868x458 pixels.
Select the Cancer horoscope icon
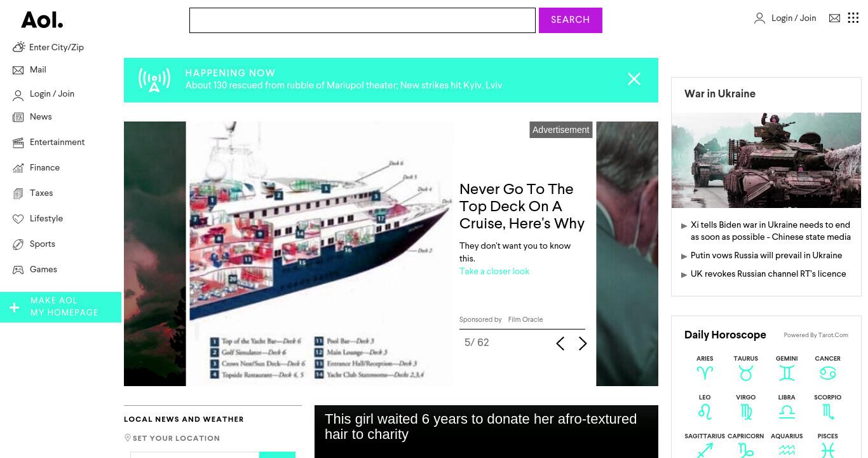point(827,373)
